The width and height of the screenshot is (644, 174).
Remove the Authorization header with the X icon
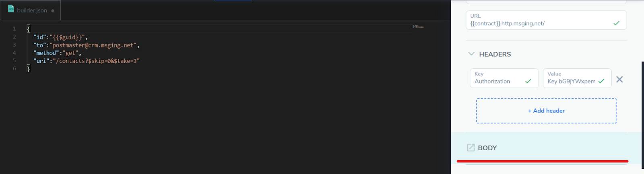point(619,80)
